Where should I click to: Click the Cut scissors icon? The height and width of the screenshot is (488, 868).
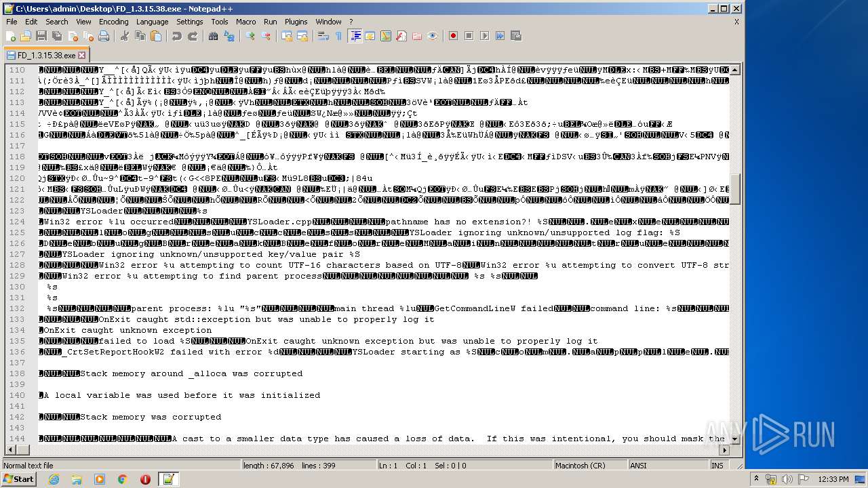[125, 36]
